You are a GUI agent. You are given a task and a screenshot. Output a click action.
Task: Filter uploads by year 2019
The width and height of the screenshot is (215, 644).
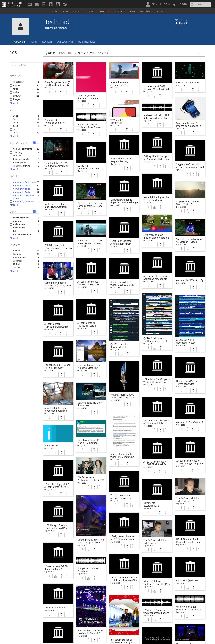(11, 123)
